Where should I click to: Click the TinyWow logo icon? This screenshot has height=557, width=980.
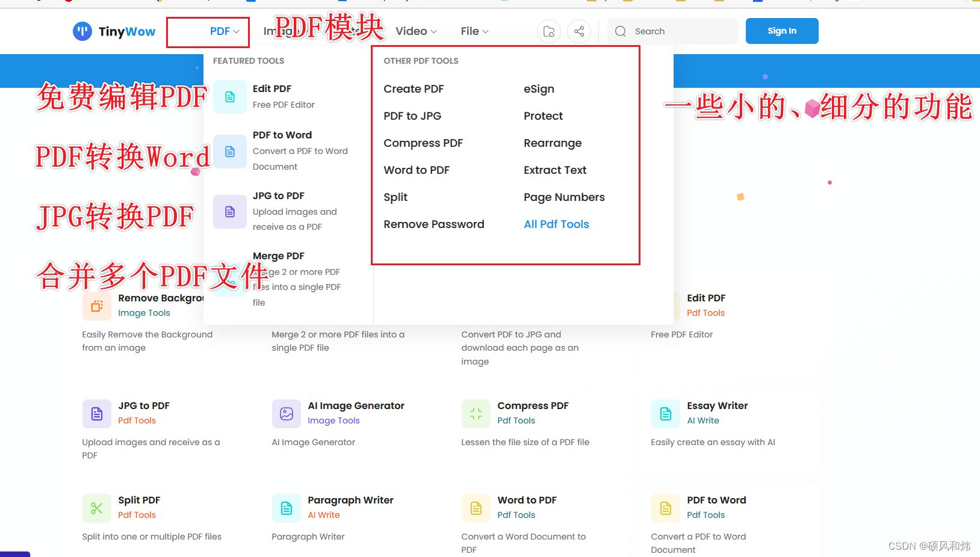[x=82, y=31]
